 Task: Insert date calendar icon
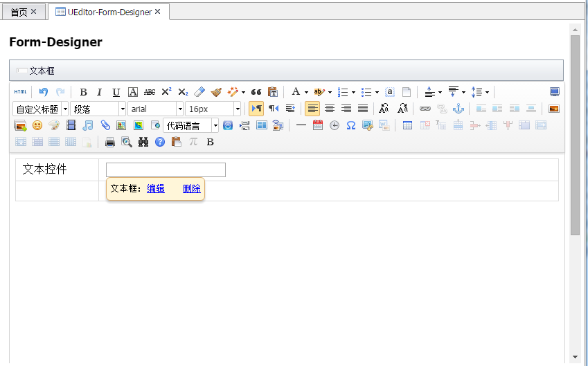click(318, 125)
